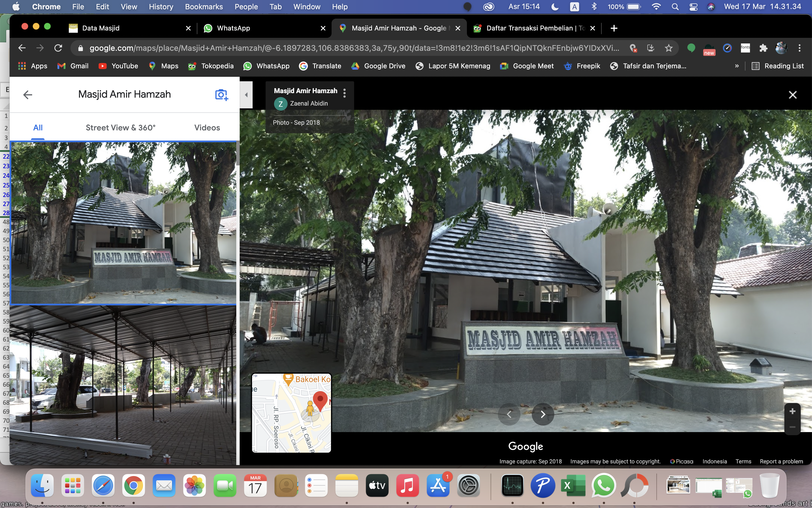Viewport: 812px width, 508px height.
Task: Bookmark this page with the star
Action: coord(668,48)
